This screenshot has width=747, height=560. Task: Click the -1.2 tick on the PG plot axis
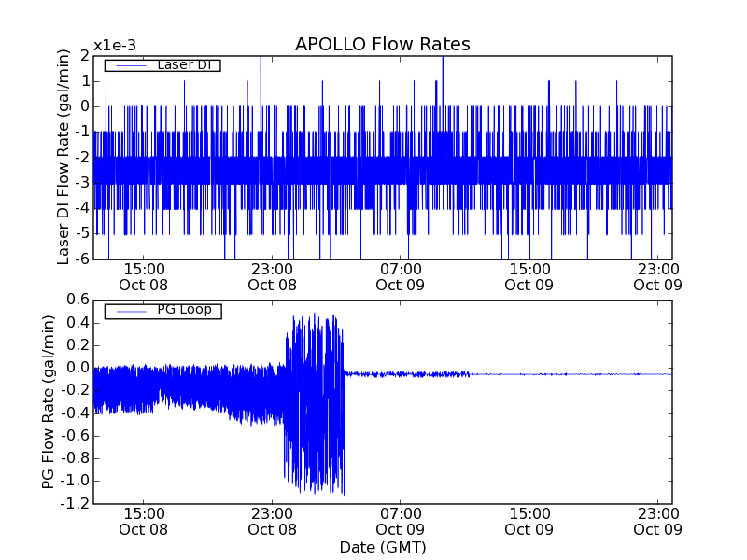tap(74, 504)
